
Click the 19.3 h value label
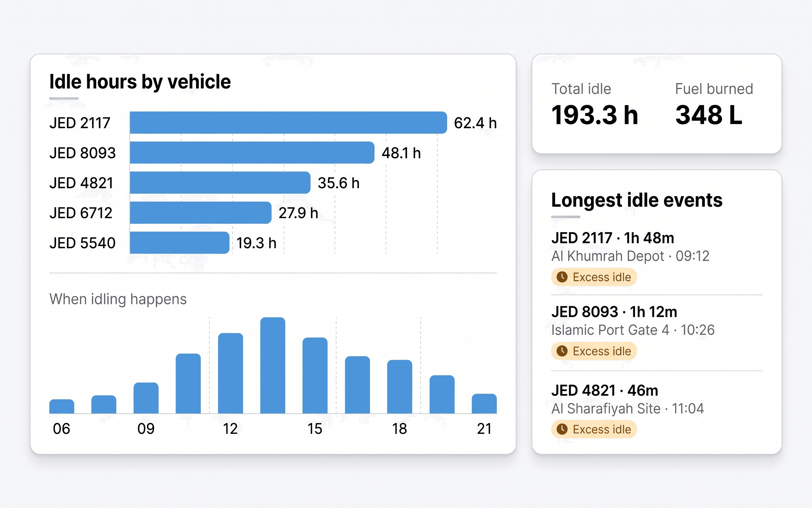click(256, 243)
